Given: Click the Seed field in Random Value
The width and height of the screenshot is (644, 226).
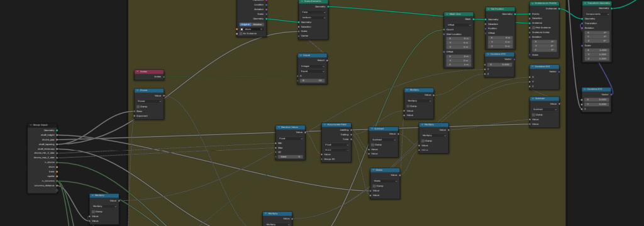Looking at the screenshot, I should pyautogui.click(x=291, y=157).
